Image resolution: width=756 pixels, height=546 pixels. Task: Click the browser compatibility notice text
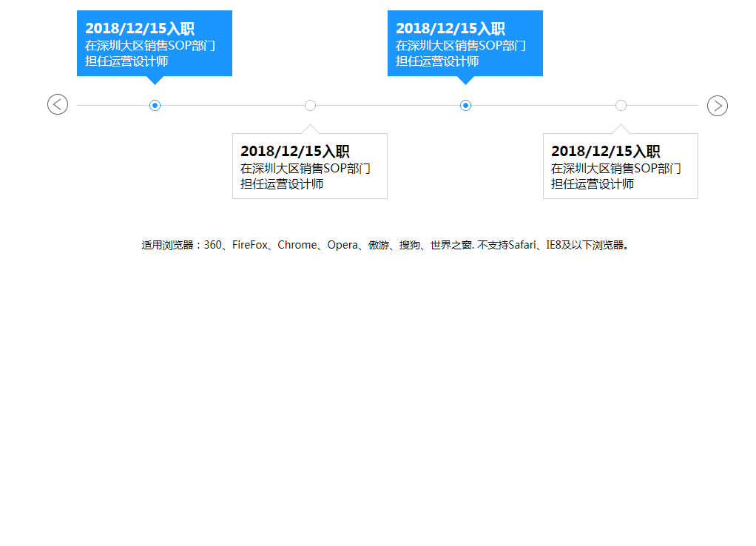click(385, 245)
